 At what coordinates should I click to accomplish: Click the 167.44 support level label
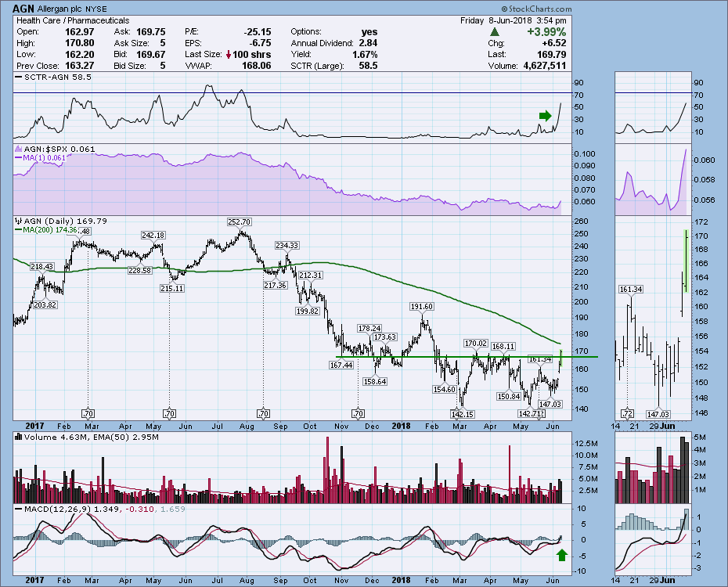click(x=341, y=364)
